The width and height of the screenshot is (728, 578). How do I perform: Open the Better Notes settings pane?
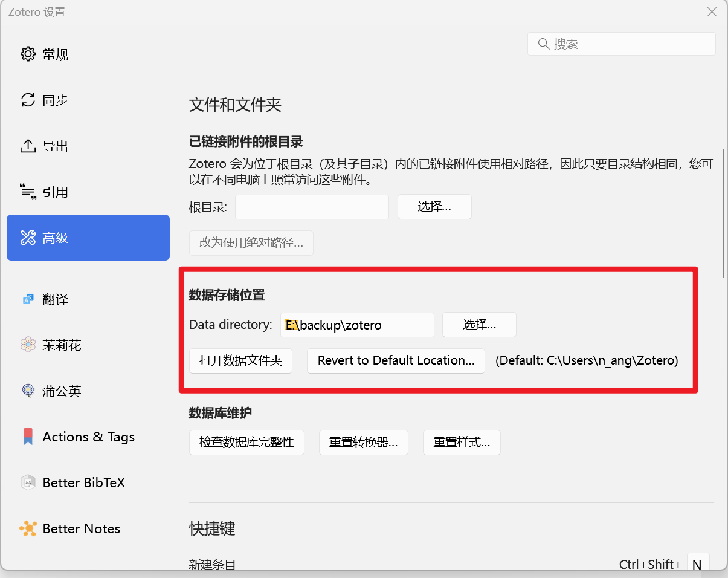click(81, 528)
